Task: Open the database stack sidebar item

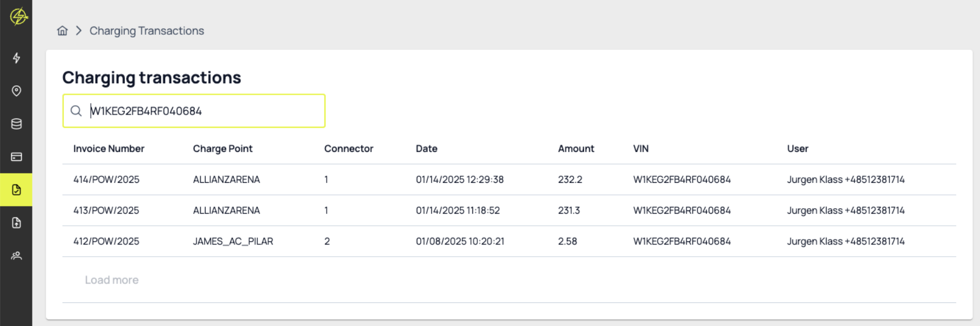Action: point(16,124)
